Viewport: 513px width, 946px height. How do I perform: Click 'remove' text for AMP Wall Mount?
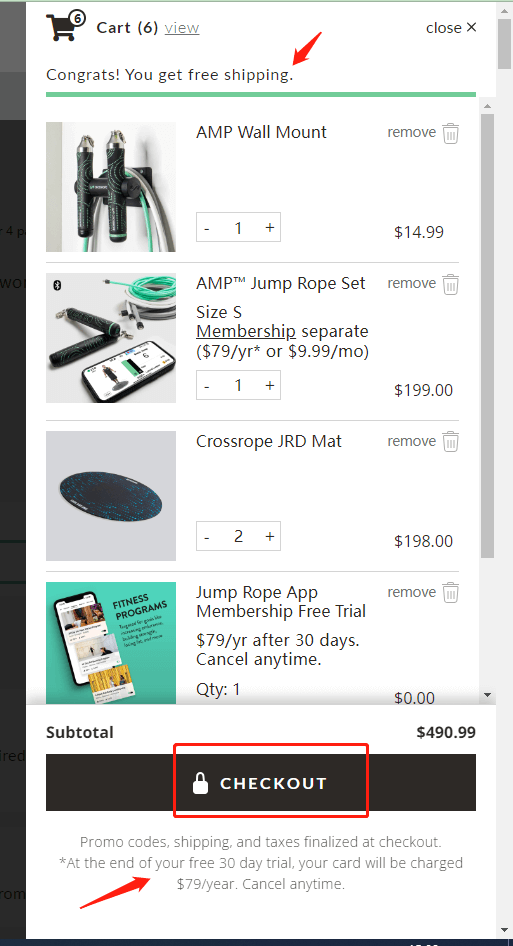click(412, 132)
